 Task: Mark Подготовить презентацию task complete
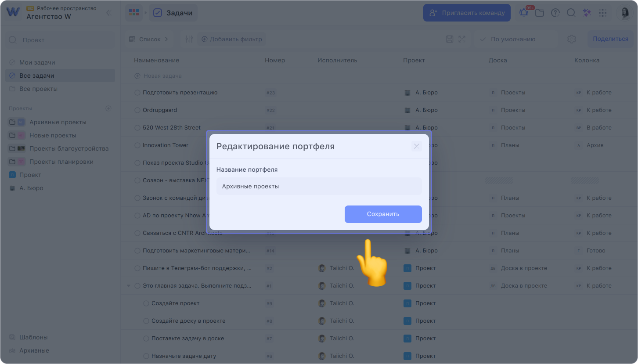(x=137, y=93)
